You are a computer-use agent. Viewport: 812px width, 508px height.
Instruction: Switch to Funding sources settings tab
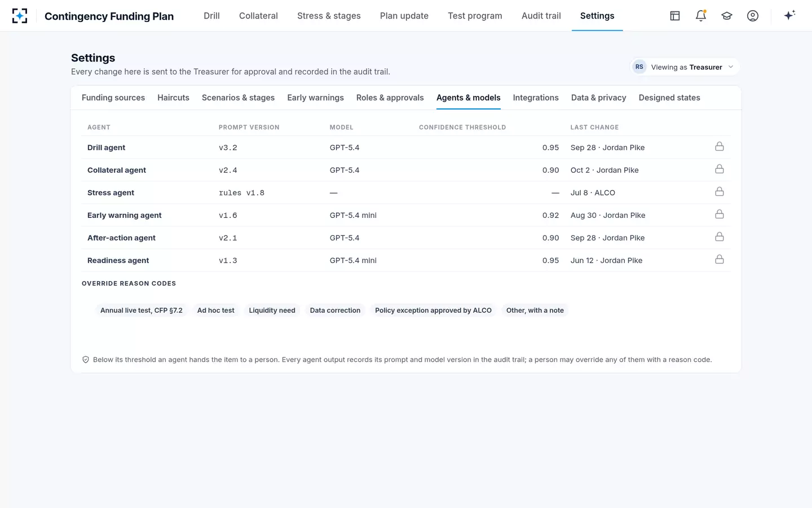[x=113, y=98]
